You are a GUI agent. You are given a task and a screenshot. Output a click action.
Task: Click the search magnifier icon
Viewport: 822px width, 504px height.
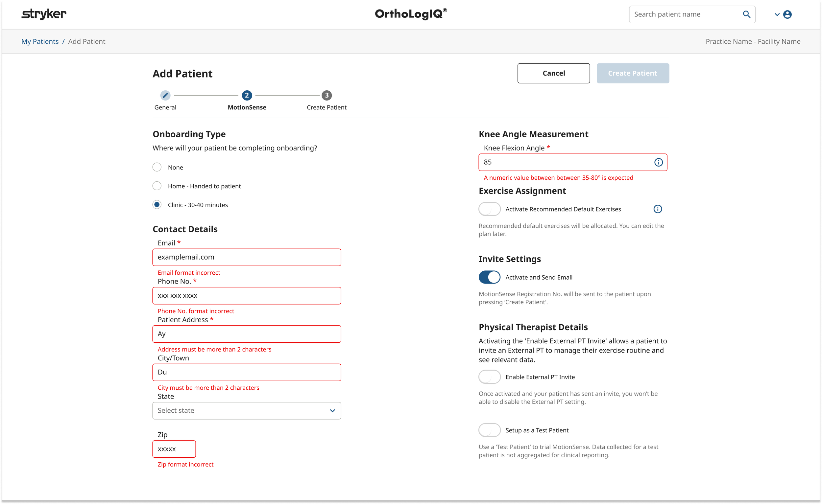pos(746,14)
